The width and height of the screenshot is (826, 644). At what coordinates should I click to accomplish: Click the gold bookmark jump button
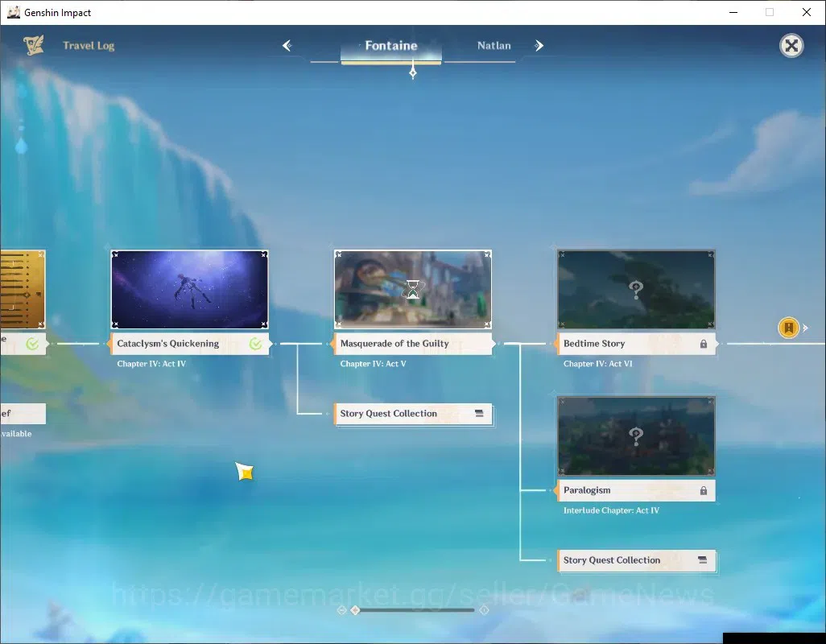coord(789,328)
